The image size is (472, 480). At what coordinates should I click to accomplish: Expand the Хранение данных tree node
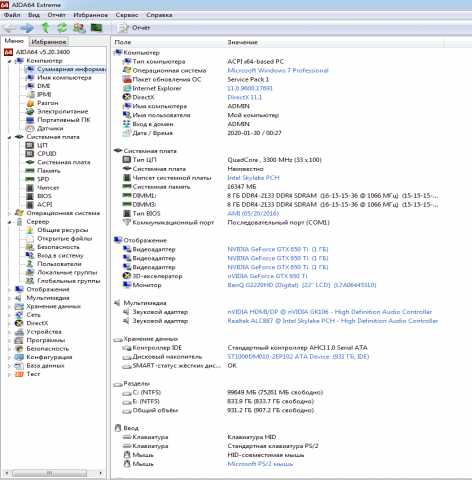click(10, 307)
